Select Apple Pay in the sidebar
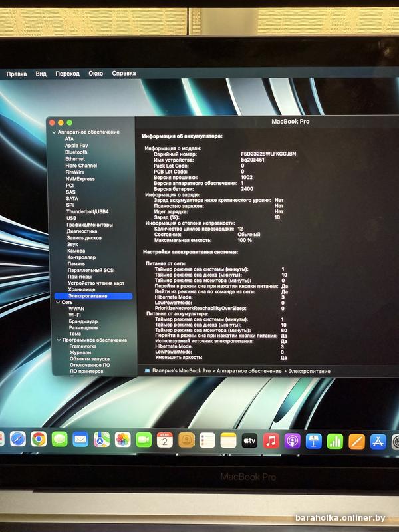This screenshot has width=399, height=532. coord(76,146)
